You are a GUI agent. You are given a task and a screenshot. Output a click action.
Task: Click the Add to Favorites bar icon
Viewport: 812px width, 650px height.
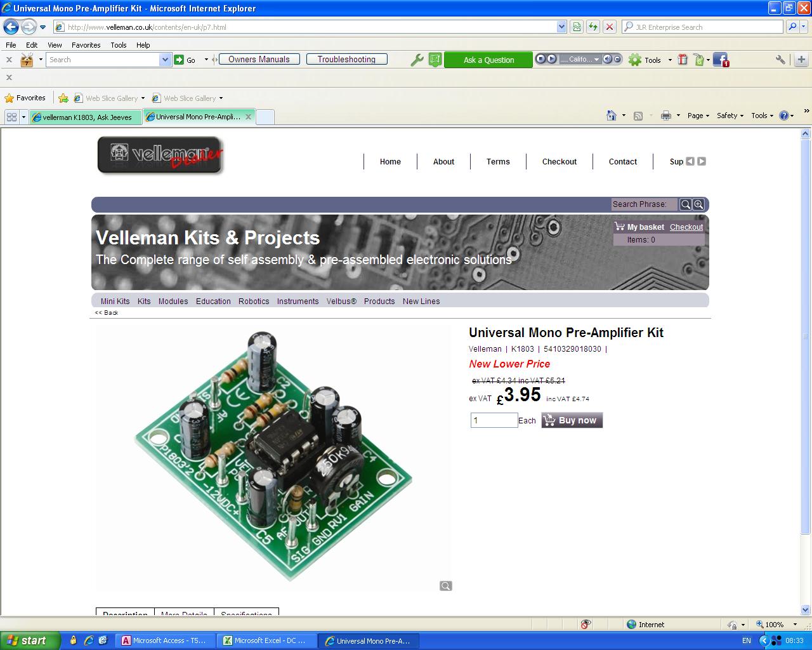tap(63, 98)
